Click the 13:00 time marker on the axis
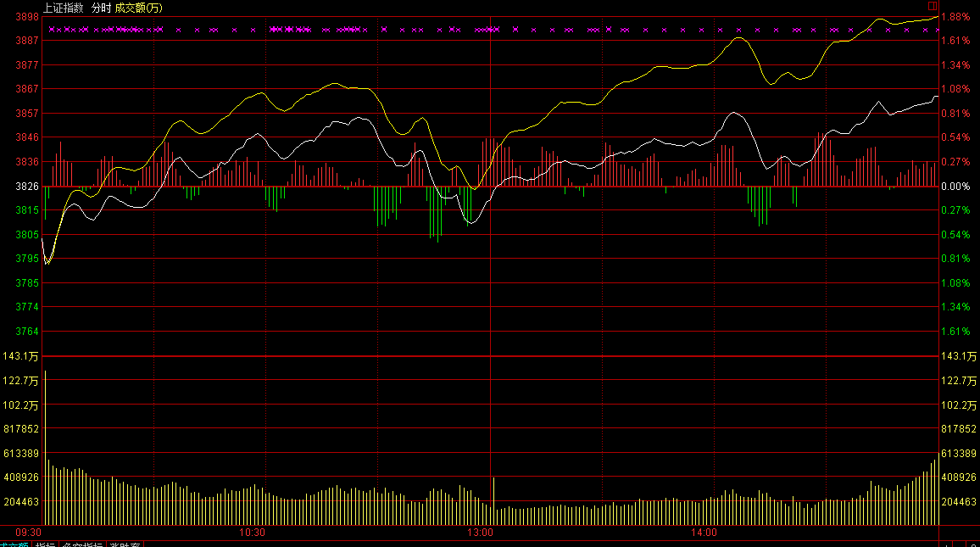Screen dimensions: 980x547 481,533
